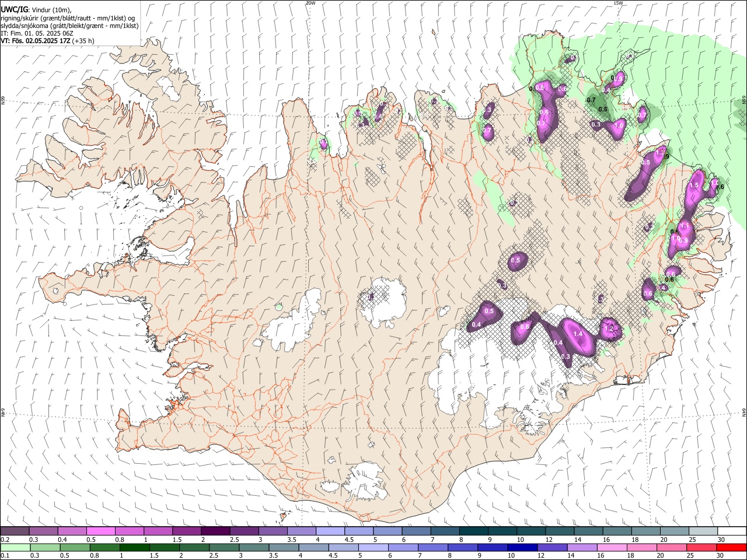
Task: Click the '0.1' label on the lower scale
Action: [x=5, y=555]
